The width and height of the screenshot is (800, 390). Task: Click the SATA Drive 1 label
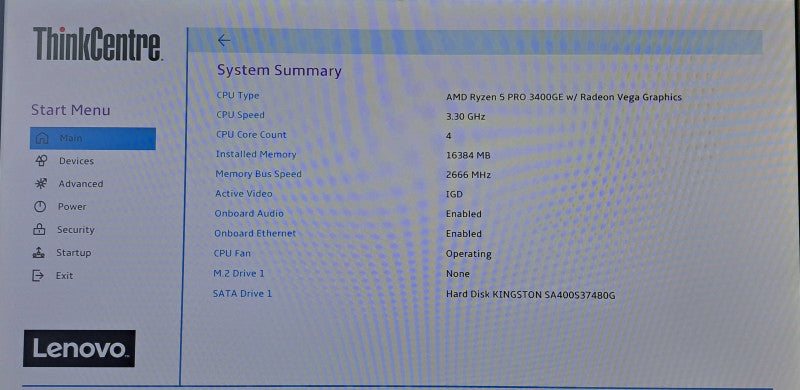click(x=242, y=294)
